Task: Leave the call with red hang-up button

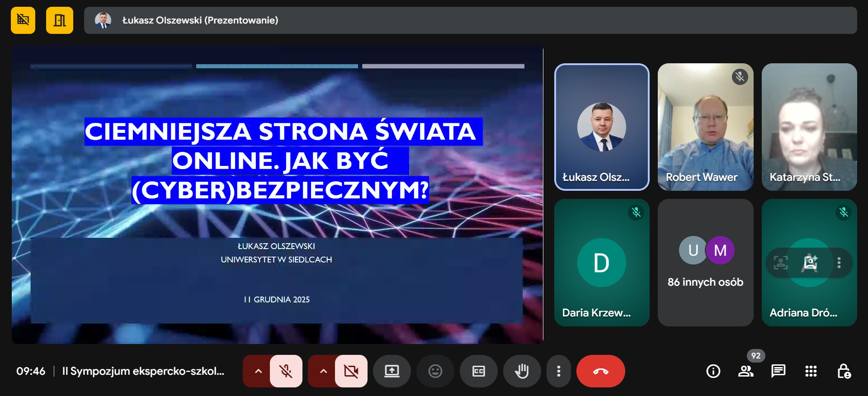Action: (600, 371)
